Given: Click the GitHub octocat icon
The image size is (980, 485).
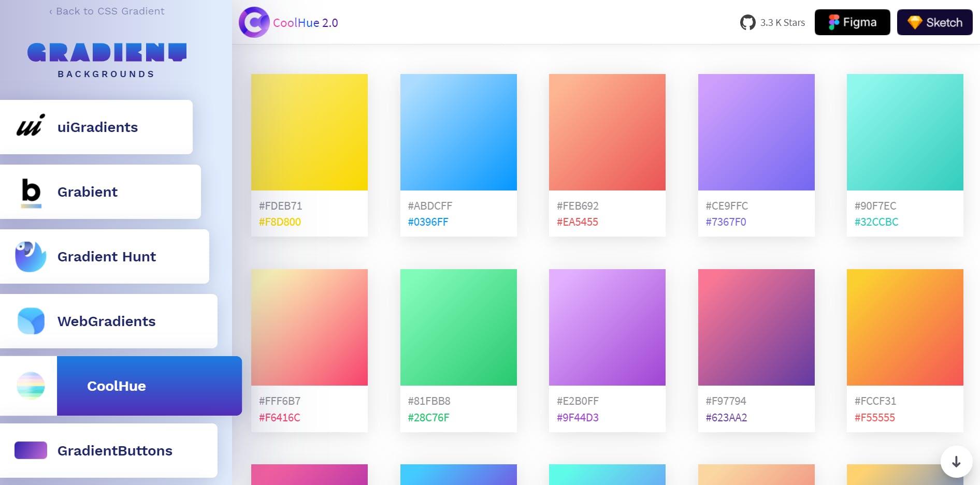Looking at the screenshot, I should pos(747,22).
